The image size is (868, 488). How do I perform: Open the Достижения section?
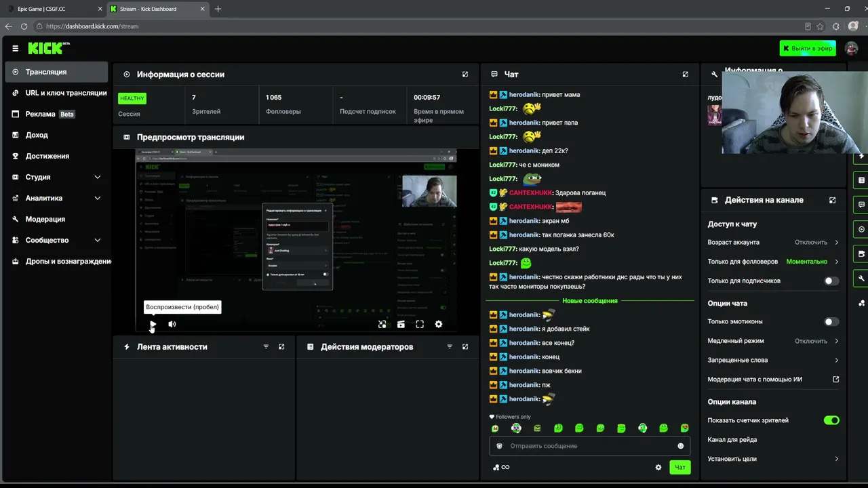coord(56,156)
